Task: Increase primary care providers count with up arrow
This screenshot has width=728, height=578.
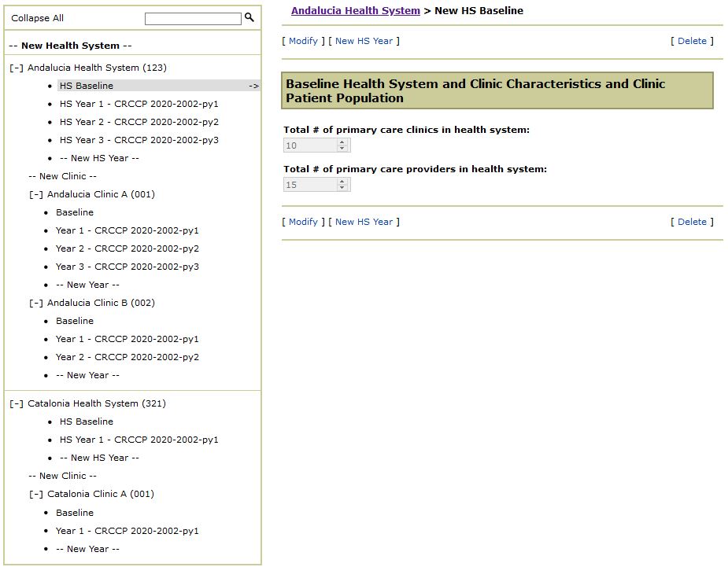Action: [342, 182]
